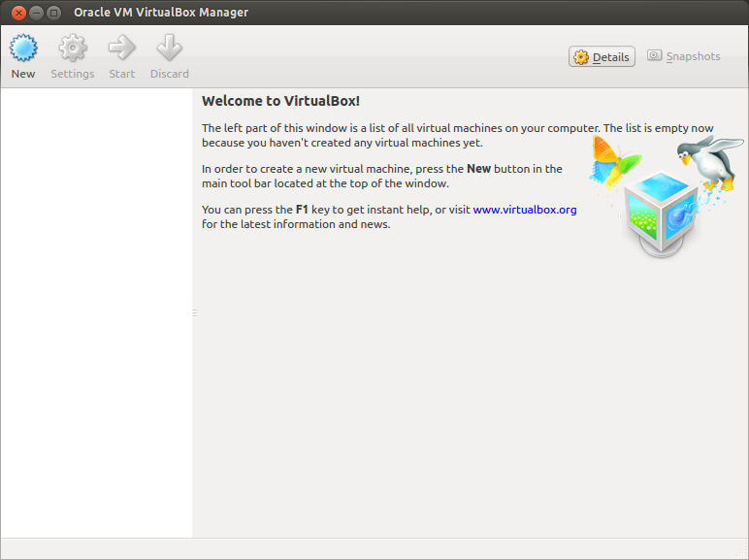
Task: Click the bold word New in the text
Action: coord(478,169)
